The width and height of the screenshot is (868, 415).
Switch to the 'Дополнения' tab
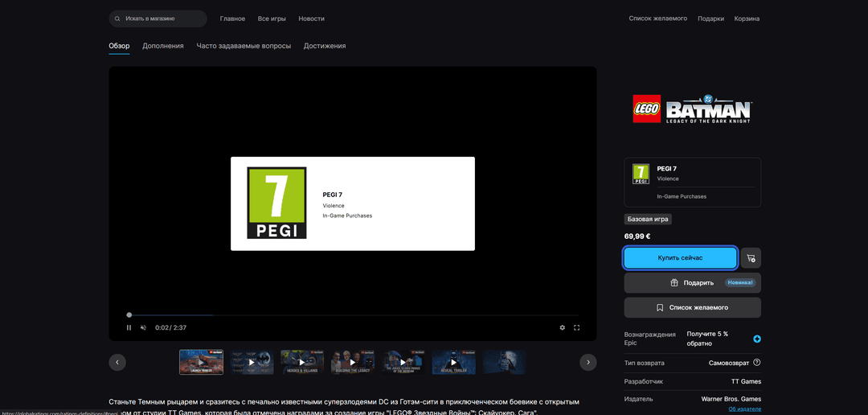click(162, 46)
